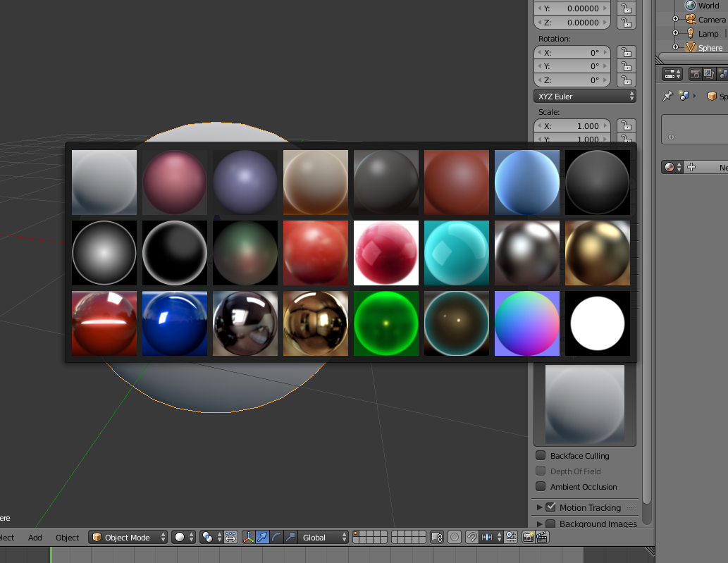Enable the Background Images checkbox
Viewport: 728px width, 563px height.
(x=550, y=524)
